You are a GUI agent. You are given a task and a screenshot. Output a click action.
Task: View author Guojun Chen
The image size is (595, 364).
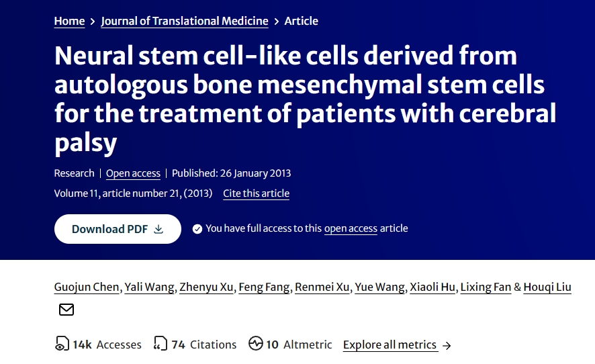[x=87, y=287]
